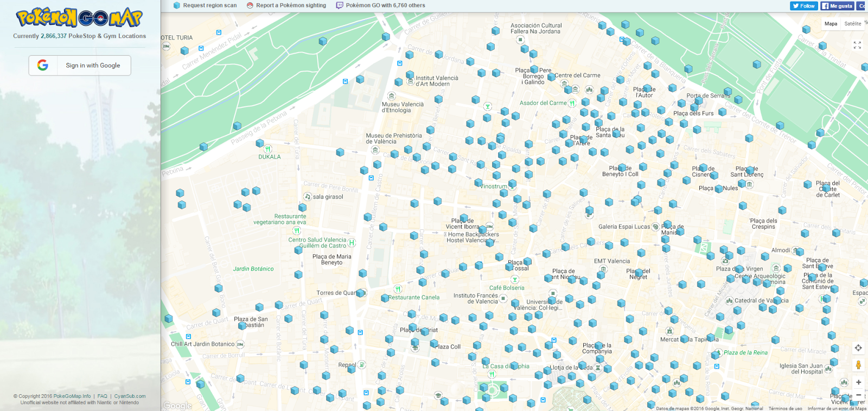Click the Repsol gas station icon

(x=362, y=364)
